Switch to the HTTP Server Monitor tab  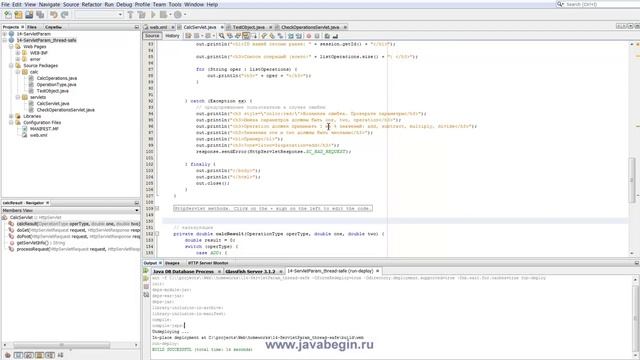(x=208, y=263)
